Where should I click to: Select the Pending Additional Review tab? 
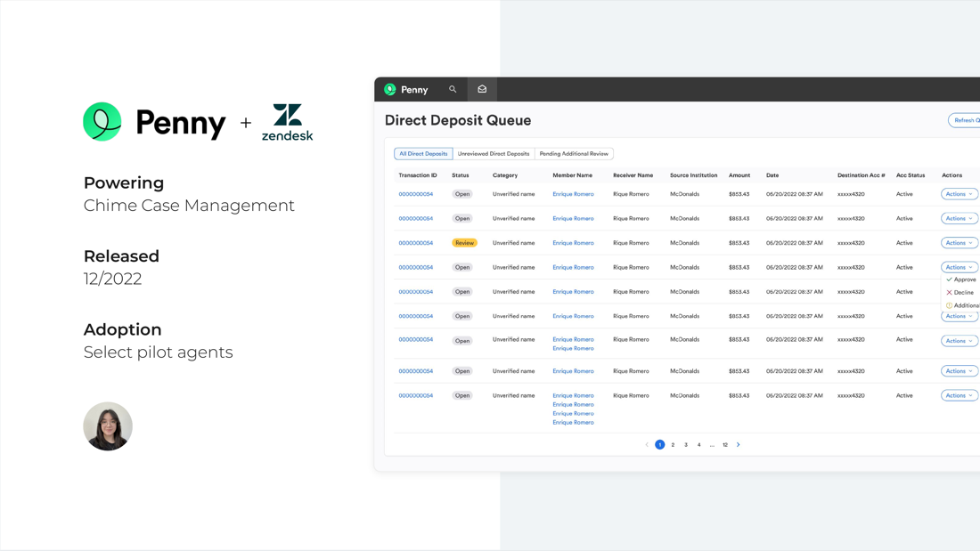pyautogui.click(x=575, y=153)
